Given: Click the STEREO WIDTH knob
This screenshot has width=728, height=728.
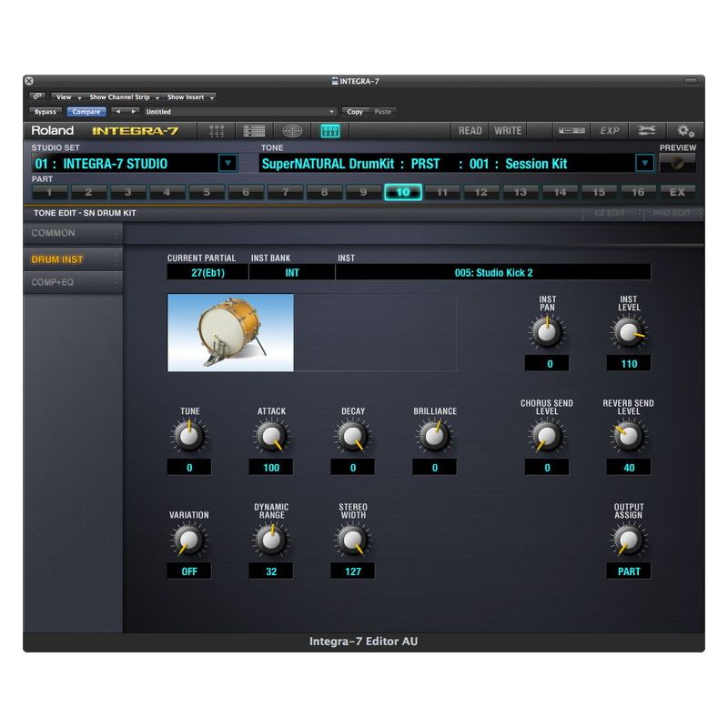Looking at the screenshot, I should pos(353,540).
